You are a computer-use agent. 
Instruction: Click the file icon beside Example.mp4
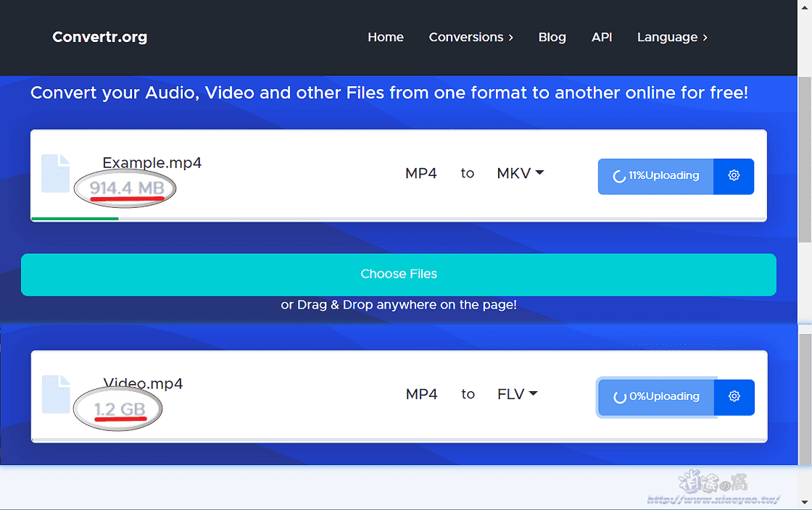[x=55, y=174]
